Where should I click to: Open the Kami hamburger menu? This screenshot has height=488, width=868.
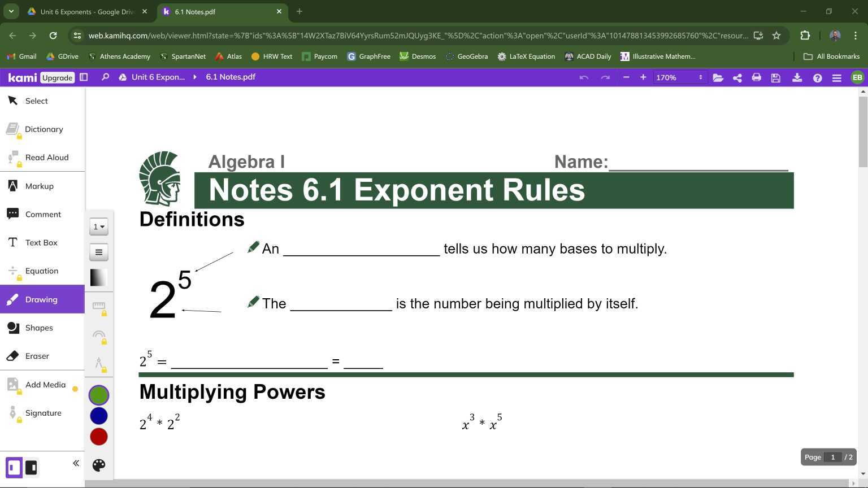tap(837, 77)
